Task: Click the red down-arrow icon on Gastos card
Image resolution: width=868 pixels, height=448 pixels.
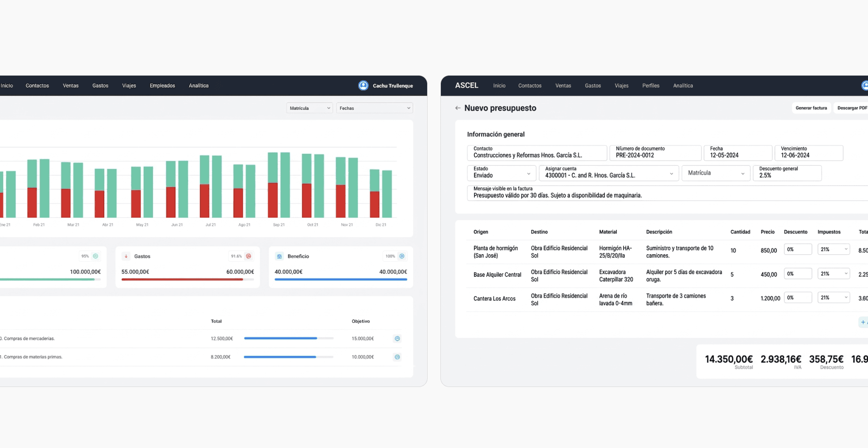Action: (126, 256)
